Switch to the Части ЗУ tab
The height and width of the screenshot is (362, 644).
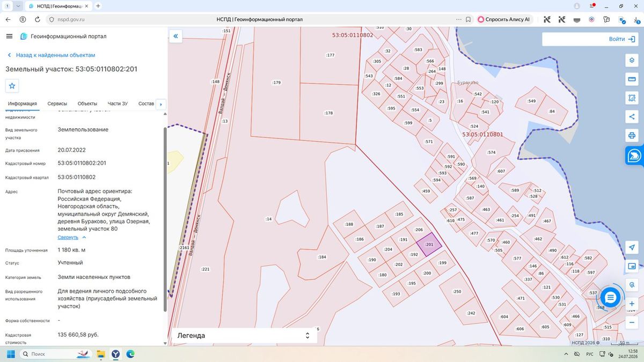click(x=118, y=104)
